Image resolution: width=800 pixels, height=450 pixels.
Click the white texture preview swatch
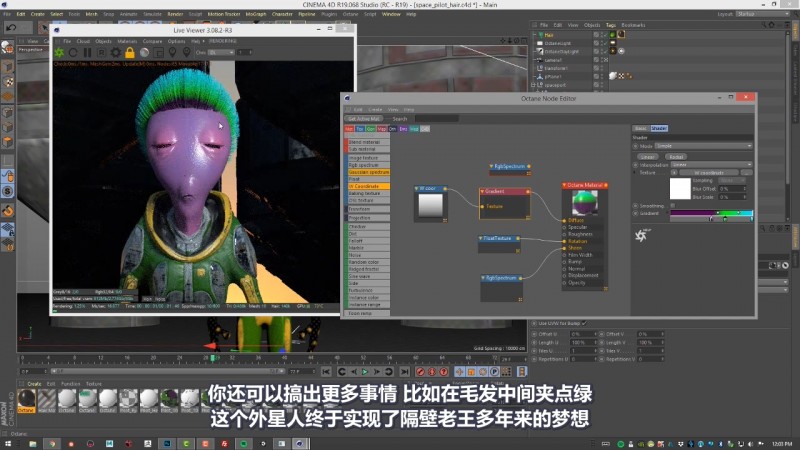[680, 189]
